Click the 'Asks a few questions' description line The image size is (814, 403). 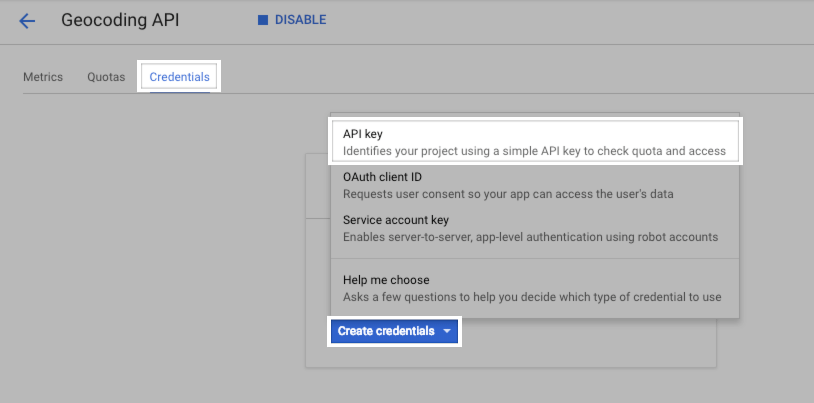tap(531, 297)
